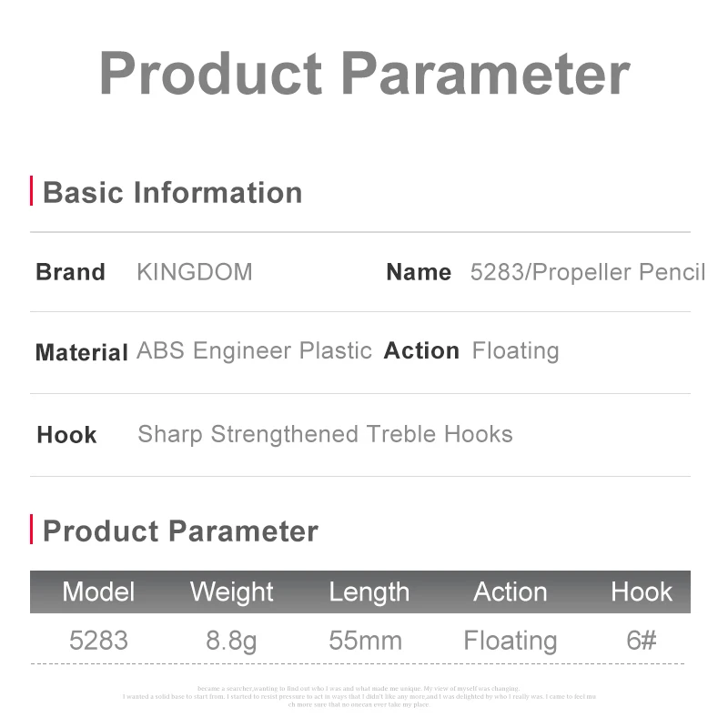728x728 pixels.
Task: Click the 'Name' label
Action: click(419, 272)
